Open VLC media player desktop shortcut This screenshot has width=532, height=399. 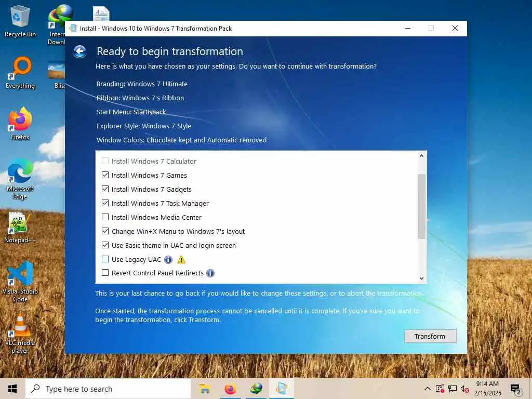[20, 334]
